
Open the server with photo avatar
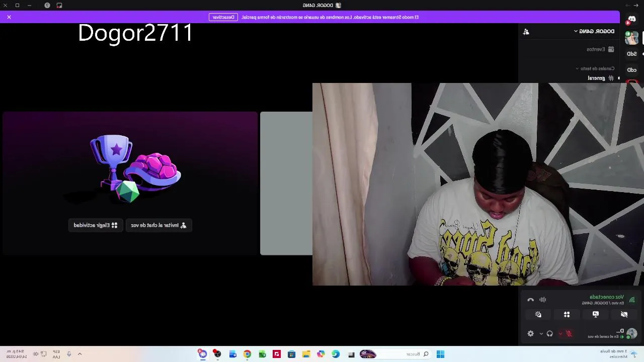point(632,37)
